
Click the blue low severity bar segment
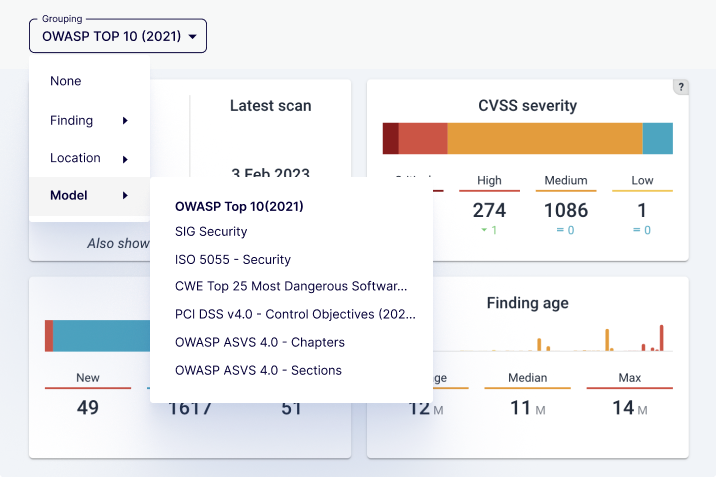(658, 138)
